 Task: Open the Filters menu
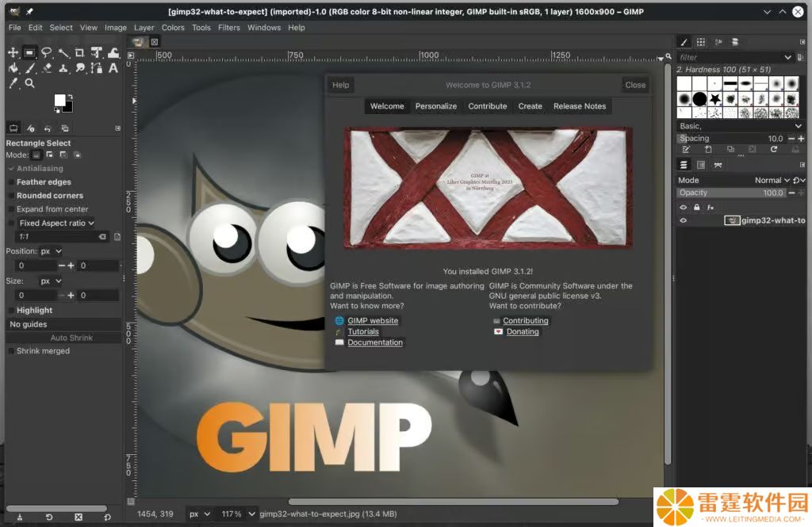pos(229,28)
